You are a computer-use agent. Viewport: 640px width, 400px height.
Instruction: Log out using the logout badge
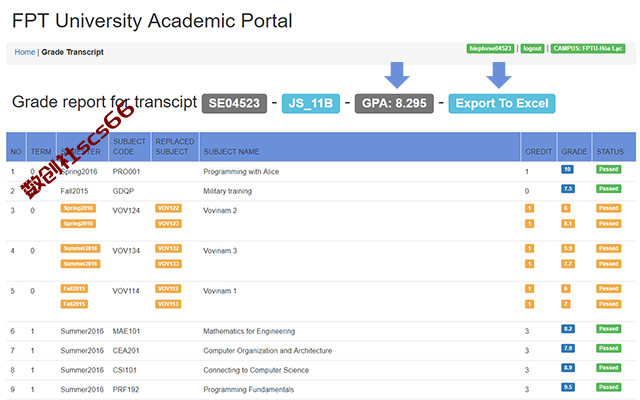[x=532, y=49]
